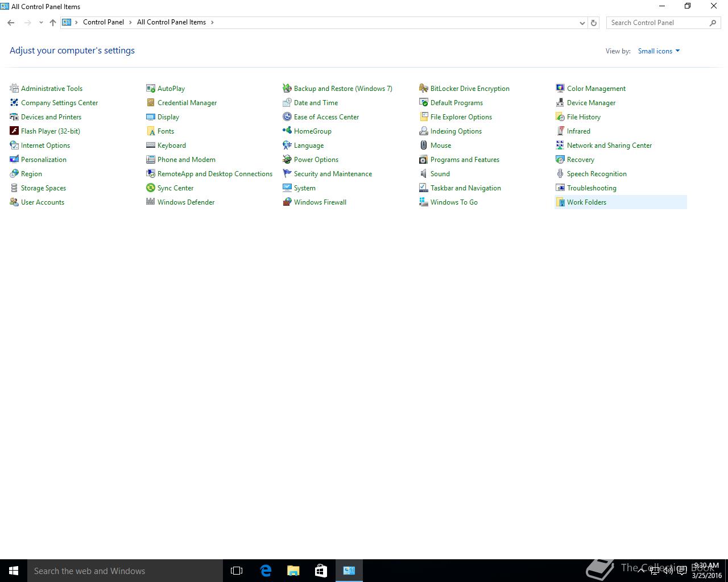Open Taskbar and Navigation
The width and height of the screenshot is (728, 582).
tap(466, 188)
